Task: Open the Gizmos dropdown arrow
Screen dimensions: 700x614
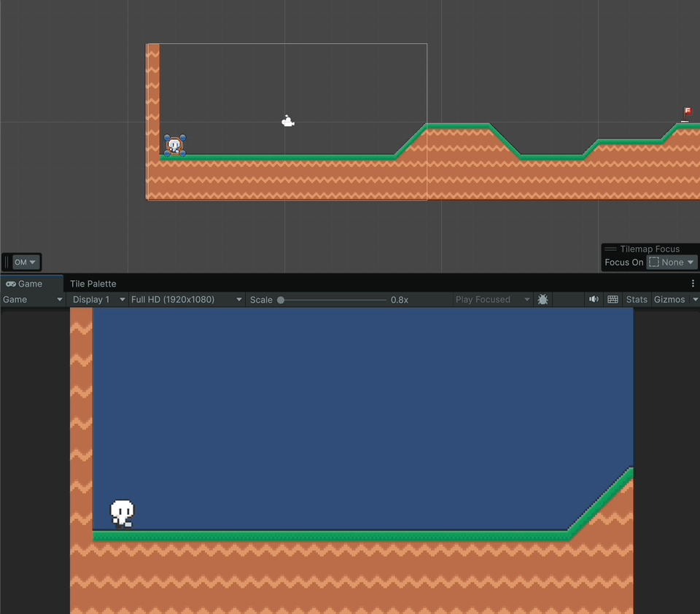Action: [695, 300]
